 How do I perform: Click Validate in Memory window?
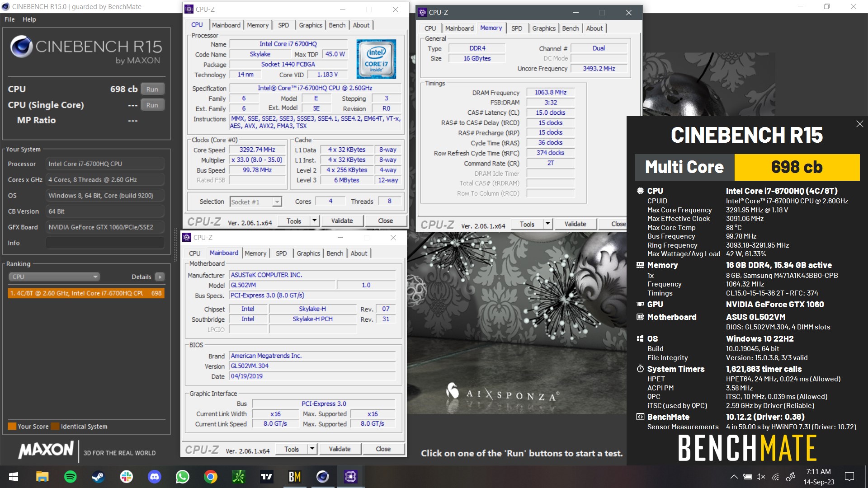tap(575, 224)
